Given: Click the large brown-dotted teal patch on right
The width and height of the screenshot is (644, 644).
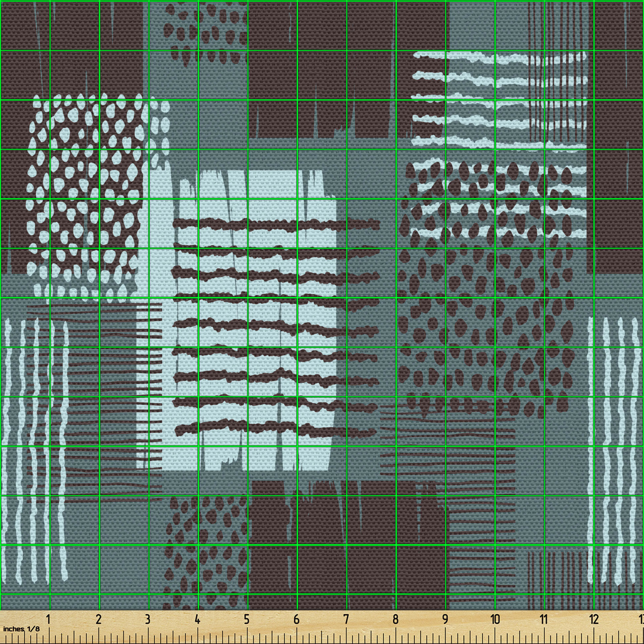Looking at the screenshot, I should (x=485, y=309).
